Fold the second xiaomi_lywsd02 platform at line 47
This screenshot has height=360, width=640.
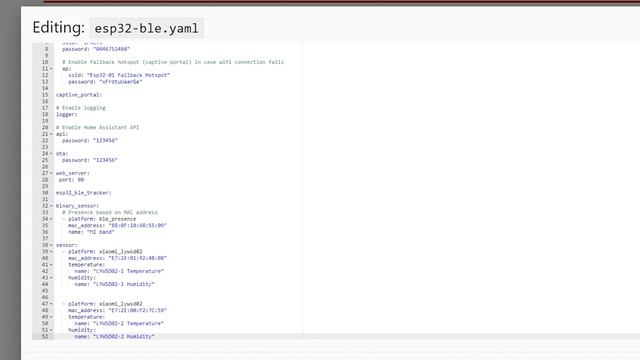click(x=51, y=304)
